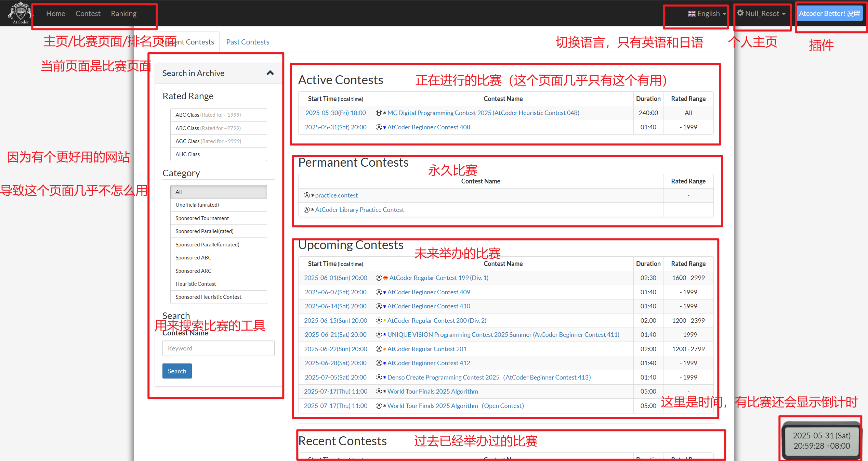This screenshot has width=868, height=461.
Task: Click the UK flag language icon
Action: pos(692,14)
